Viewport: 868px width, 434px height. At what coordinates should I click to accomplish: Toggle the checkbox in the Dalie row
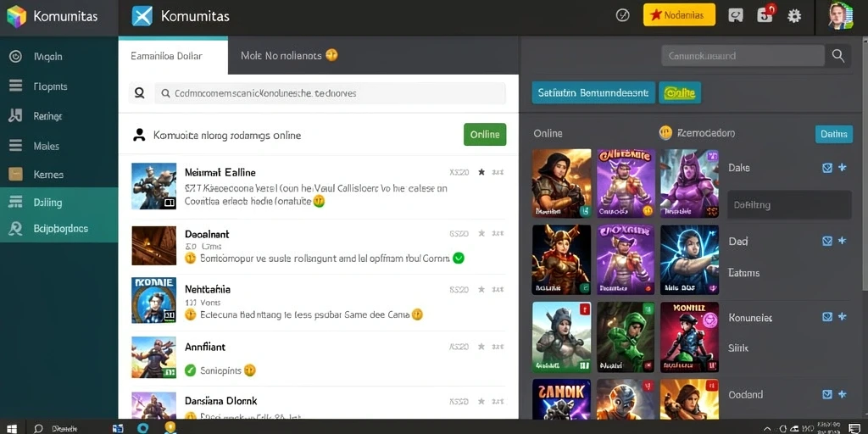[827, 167]
